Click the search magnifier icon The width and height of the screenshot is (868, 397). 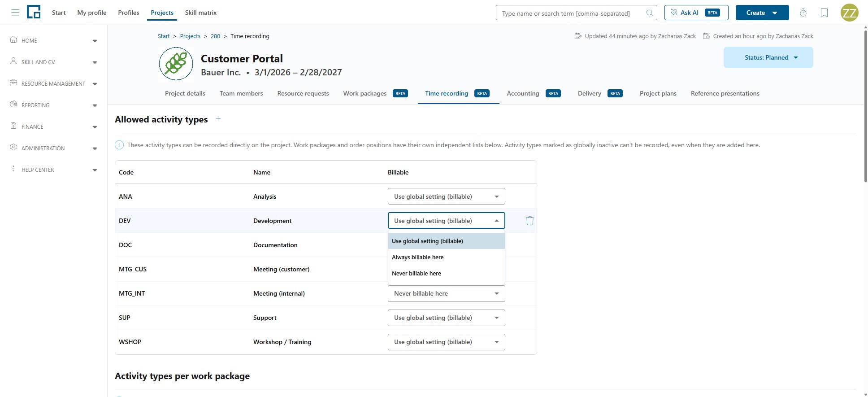coord(650,13)
